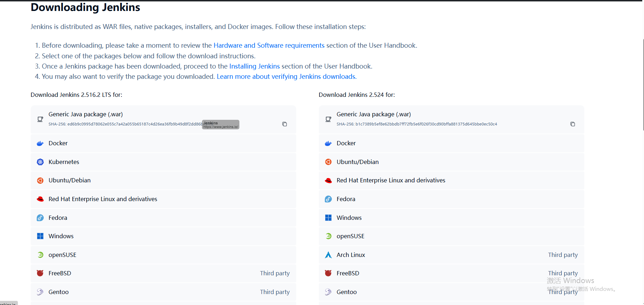Click Third party label beside LTS FreeBSD
644x305 pixels.
point(275,273)
